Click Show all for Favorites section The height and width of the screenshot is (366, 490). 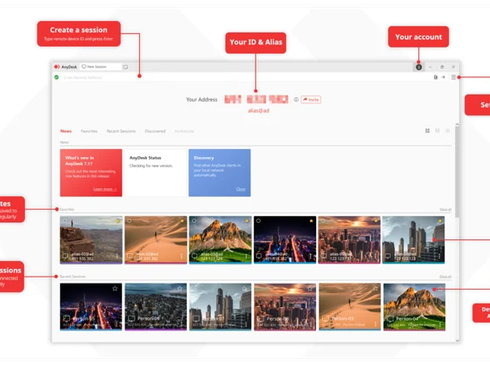coord(445,210)
